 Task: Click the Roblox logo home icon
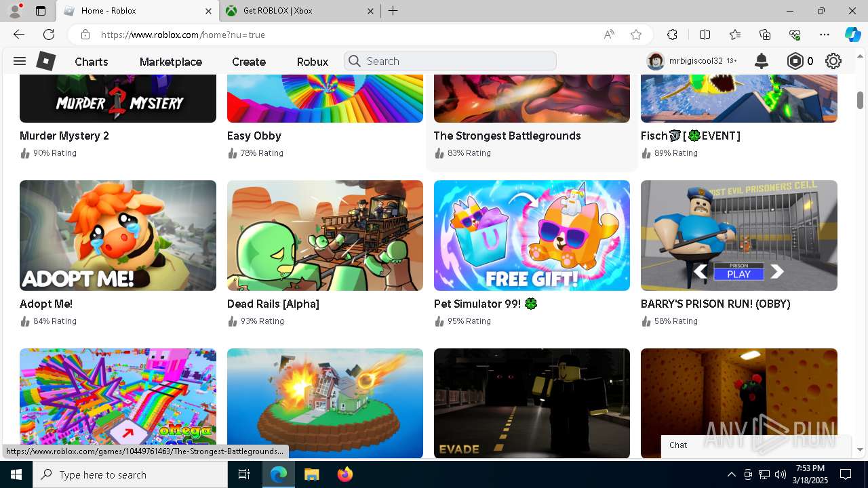[45, 61]
